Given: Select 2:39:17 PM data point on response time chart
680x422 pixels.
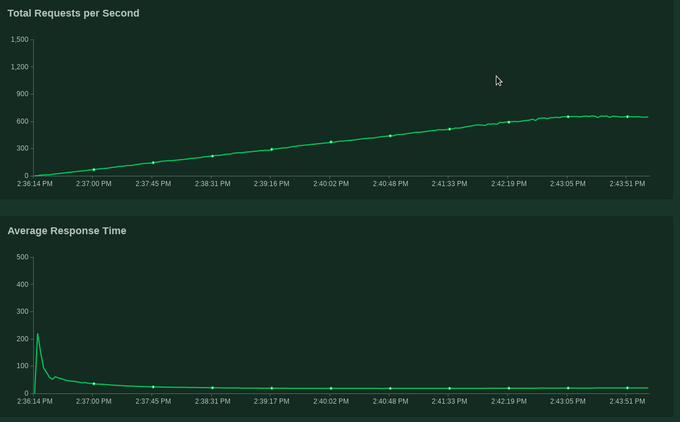Looking at the screenshot, I should coord(272,388).
